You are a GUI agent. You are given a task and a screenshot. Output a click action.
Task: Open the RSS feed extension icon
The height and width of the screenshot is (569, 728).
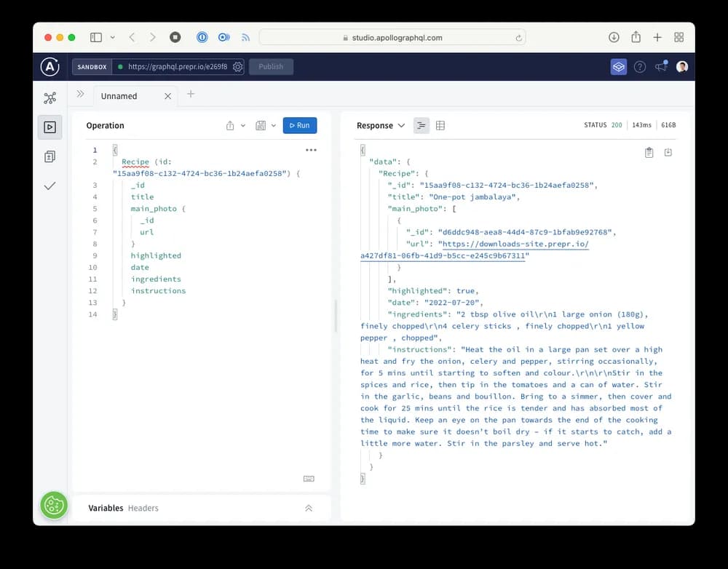tap(245, 38)
